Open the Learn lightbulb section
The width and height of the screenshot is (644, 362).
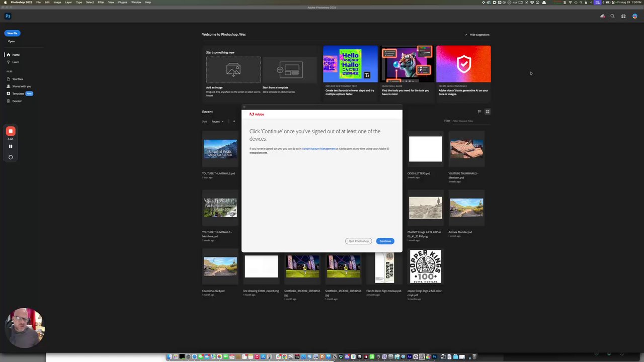click(x=13, y=62)
